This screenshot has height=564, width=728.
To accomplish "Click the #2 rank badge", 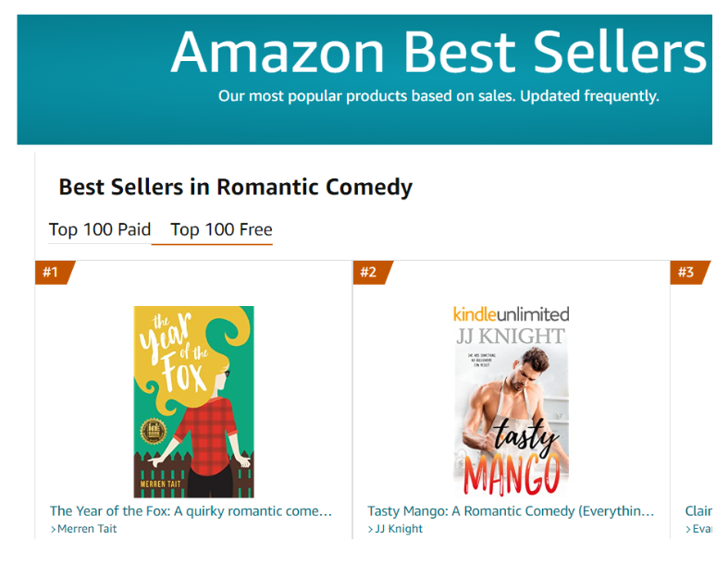I will coord(369,272).
